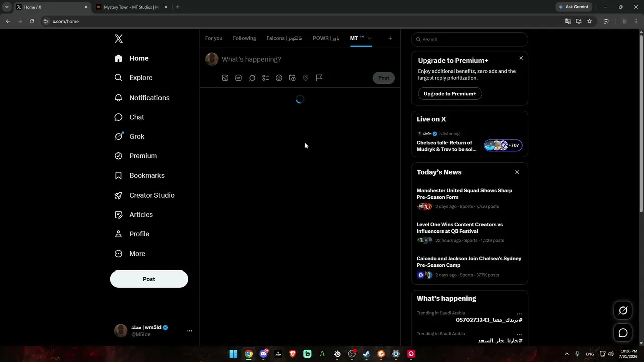Open the emoji picker in composer

point(279,78)
